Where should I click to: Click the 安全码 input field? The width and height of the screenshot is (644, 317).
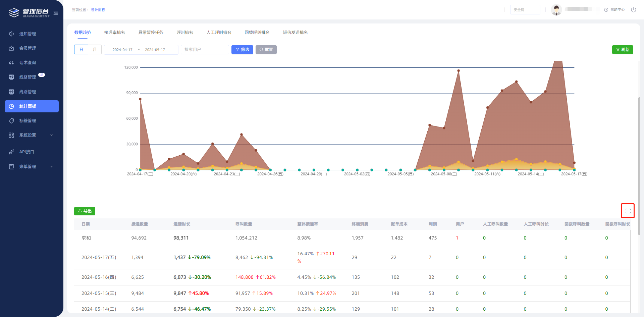point(525,10)
